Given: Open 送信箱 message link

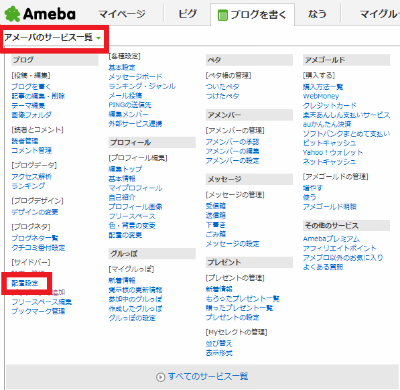Looking at the screenshot, I should pyautogui.click(x=216, y=215).
